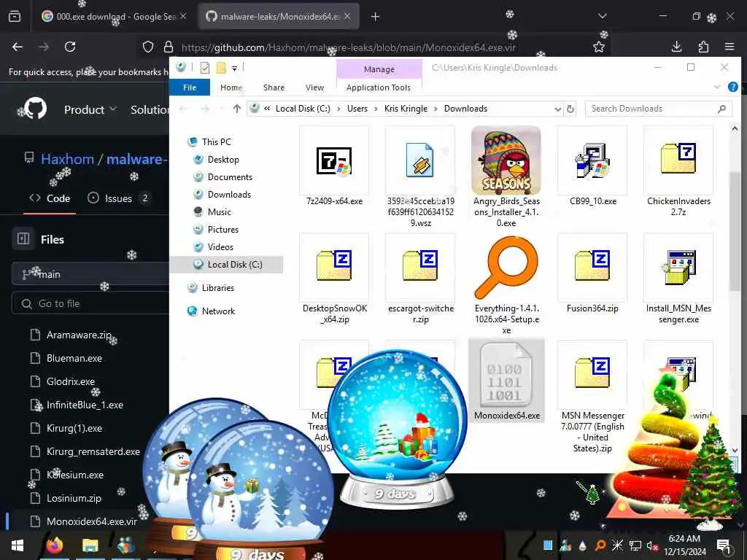This screenshot has width=747, height=560.
Task: Open the Windows Start button
Action: point(18,545)
